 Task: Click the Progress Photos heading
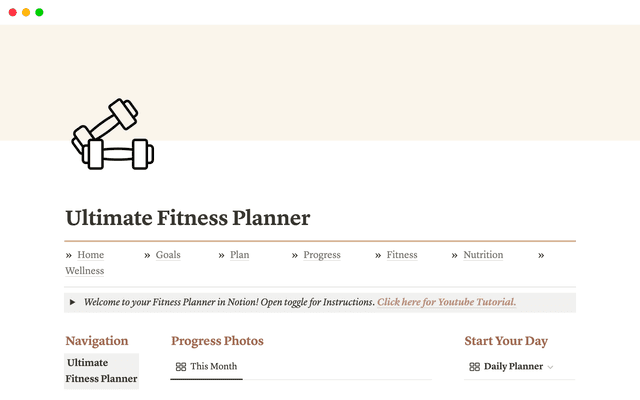[x=217, y=341]
